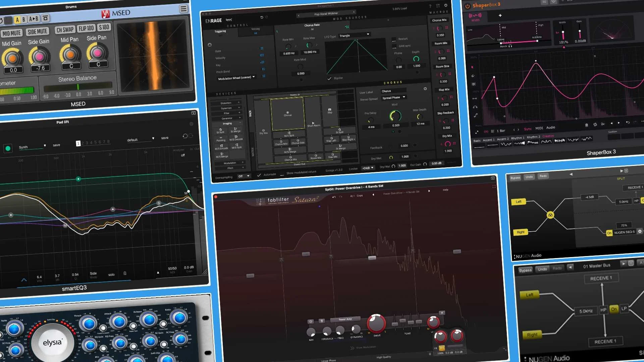The image size is (644, 362).
Task: Click the Redo button in NUGEN Audio
Action: pyautogui.click(x=543, y=177)
